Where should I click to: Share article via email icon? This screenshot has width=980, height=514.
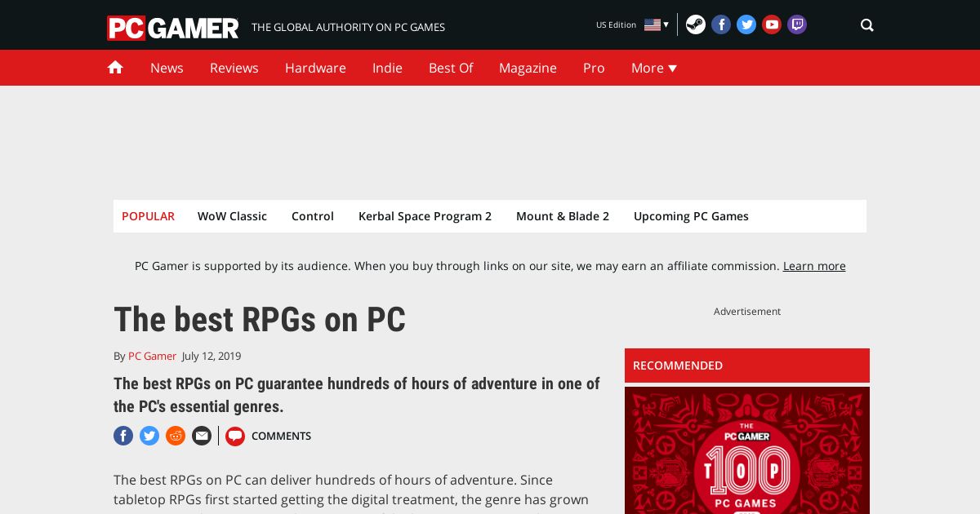(202, 436)
